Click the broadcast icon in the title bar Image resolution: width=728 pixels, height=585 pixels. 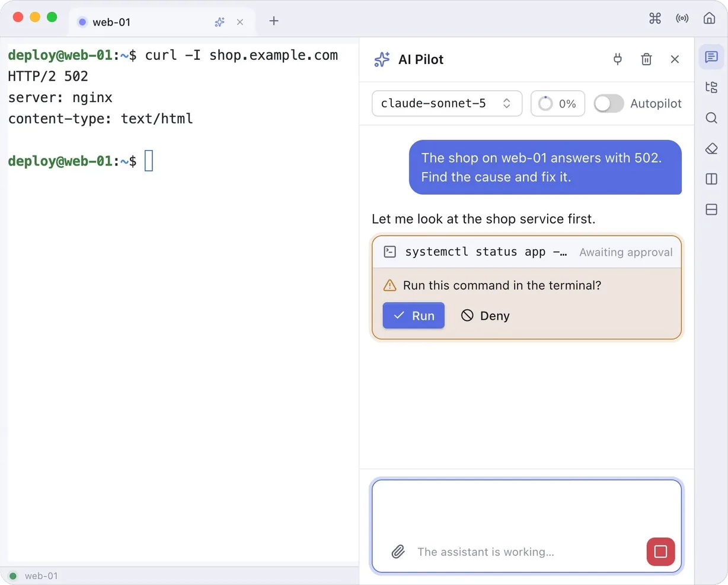click(x=682, y=18)
